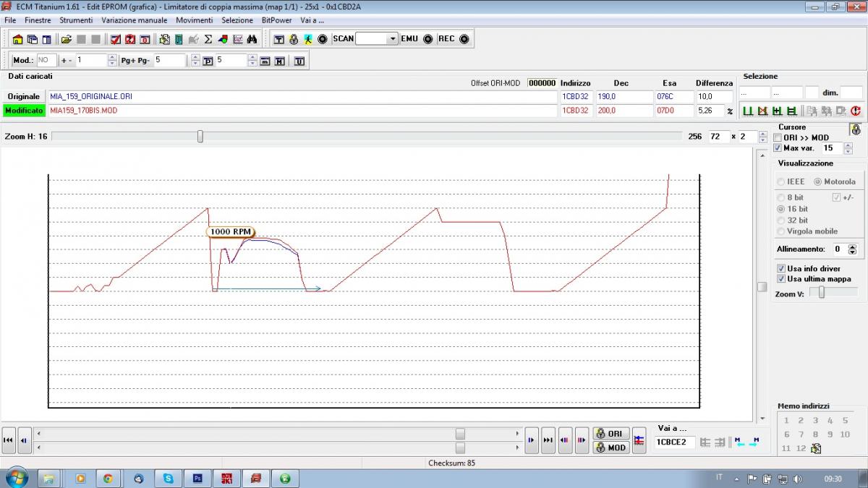Screen dimensions: 868x488
Task: Click the yellow house icon in toolbar
Action: 18,39
